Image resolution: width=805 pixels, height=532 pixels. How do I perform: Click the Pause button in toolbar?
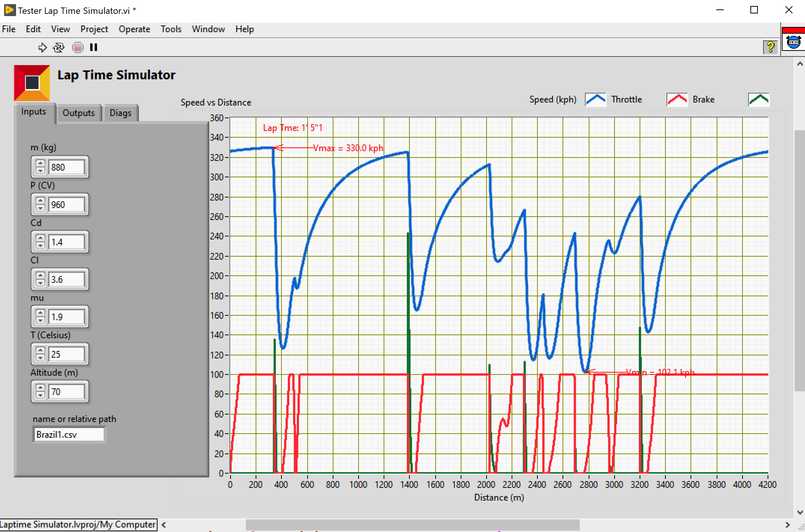(x=94, y=48)
